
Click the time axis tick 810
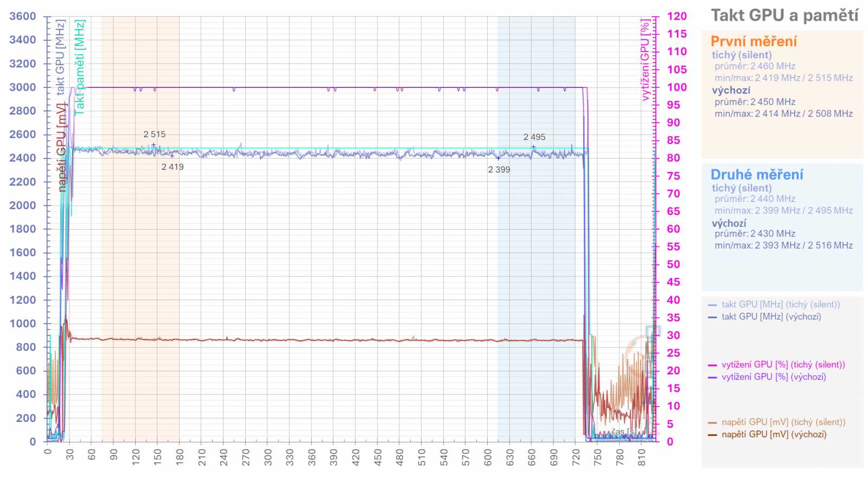coord(642,456)
